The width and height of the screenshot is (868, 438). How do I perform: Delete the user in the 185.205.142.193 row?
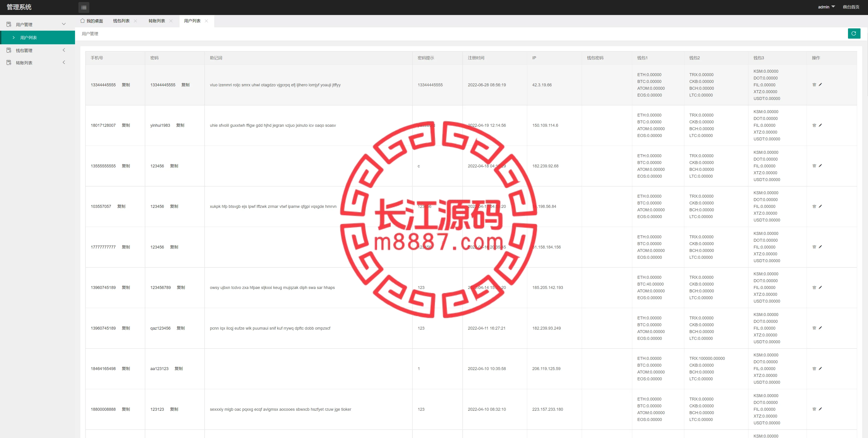(x=814, y=288)
